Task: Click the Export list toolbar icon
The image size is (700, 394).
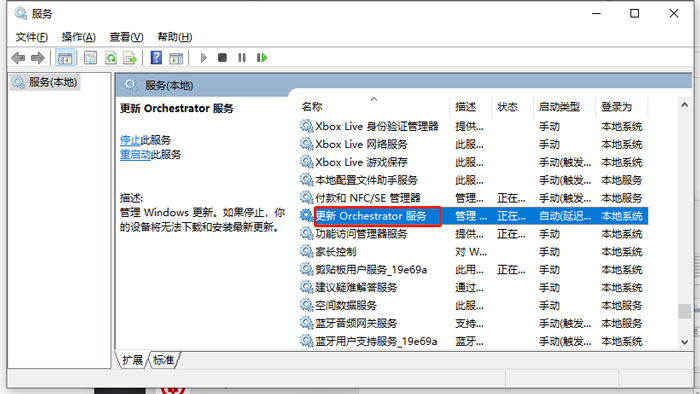Action: (x=130, y=58)
